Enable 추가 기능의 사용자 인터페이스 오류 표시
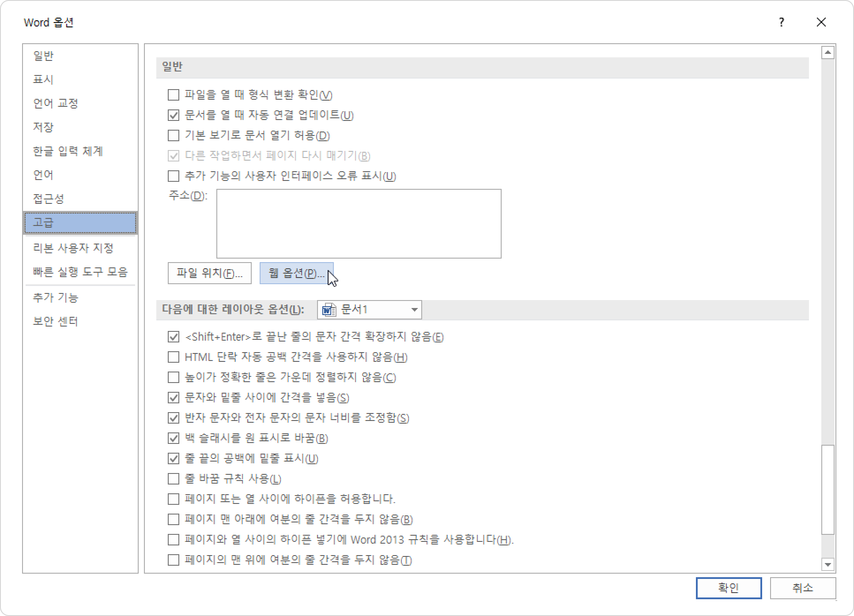This screenshot has height=616, width=854. click(x=174, y=176)
